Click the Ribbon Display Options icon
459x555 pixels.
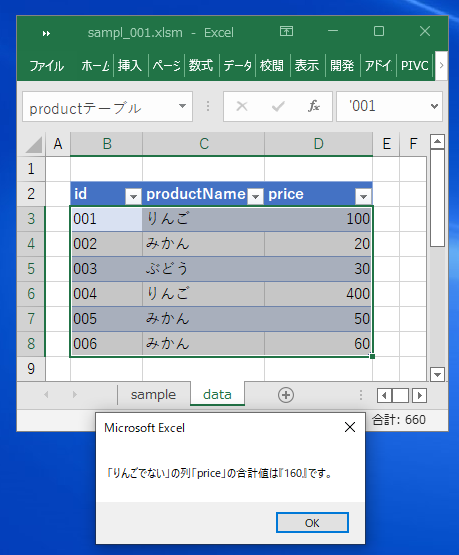(286, 32)
